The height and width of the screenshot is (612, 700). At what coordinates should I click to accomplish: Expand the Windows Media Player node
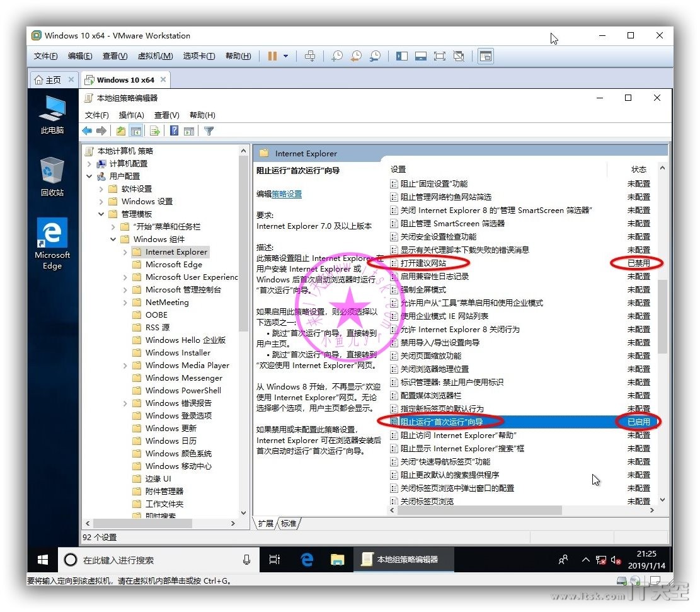point(125,366)
